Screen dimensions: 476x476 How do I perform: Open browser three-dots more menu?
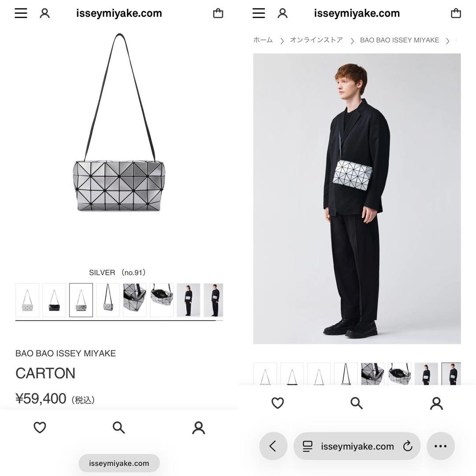[x=440, y=446]
